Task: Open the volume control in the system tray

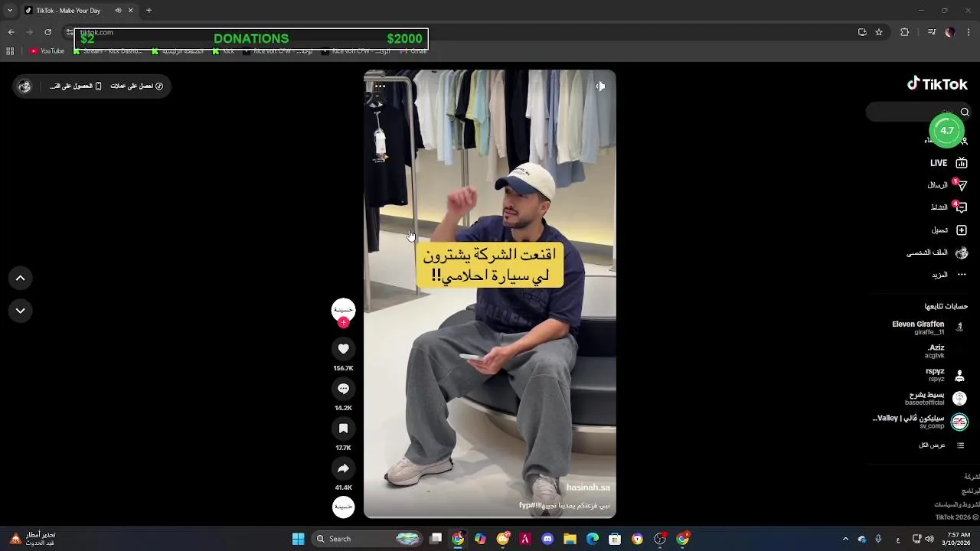Action: (x=929, y=539)
